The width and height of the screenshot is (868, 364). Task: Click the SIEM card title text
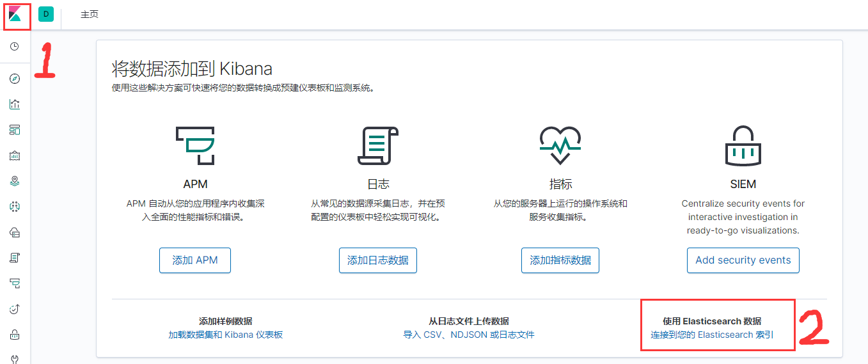[743, 184]
